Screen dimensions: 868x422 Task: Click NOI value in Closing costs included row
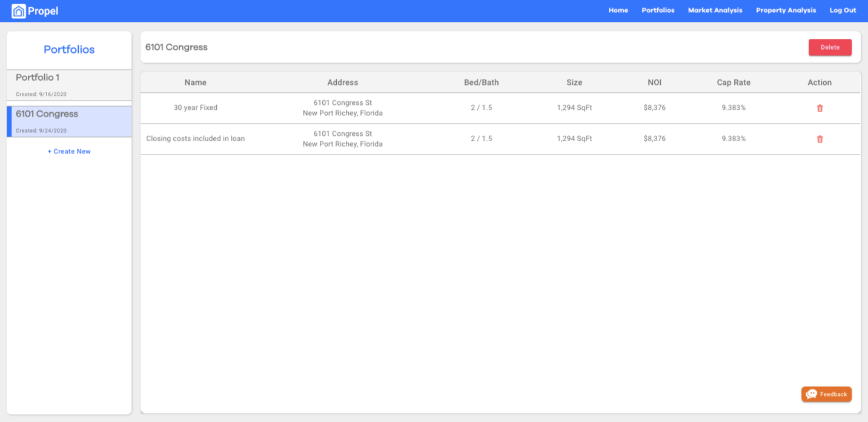coord(655,139)
